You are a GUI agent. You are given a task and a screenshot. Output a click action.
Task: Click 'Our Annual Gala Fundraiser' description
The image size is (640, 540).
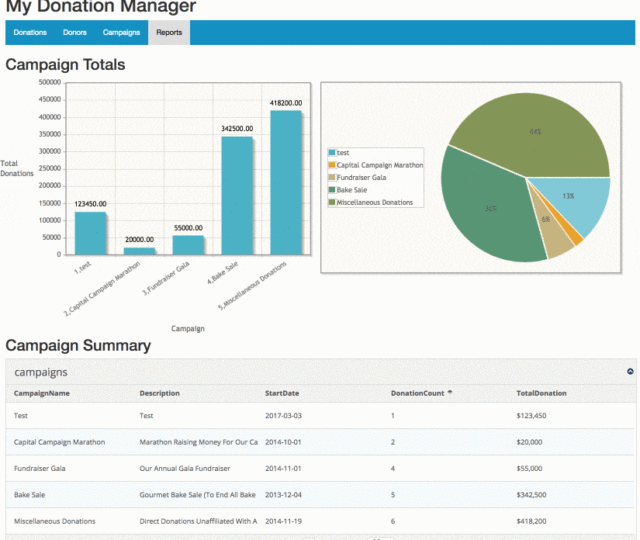pyautogui.click(x=185, y=468)
